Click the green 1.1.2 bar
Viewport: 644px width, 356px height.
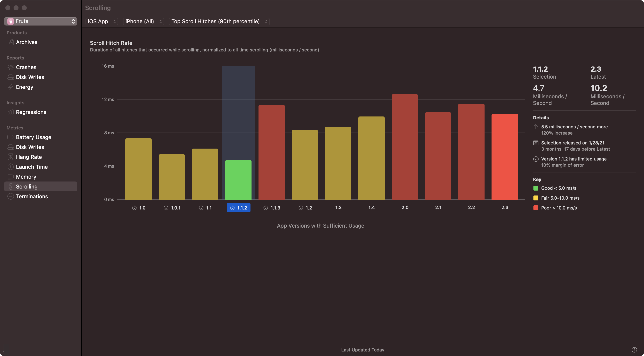pyautogui.click(x=238, y=180)
